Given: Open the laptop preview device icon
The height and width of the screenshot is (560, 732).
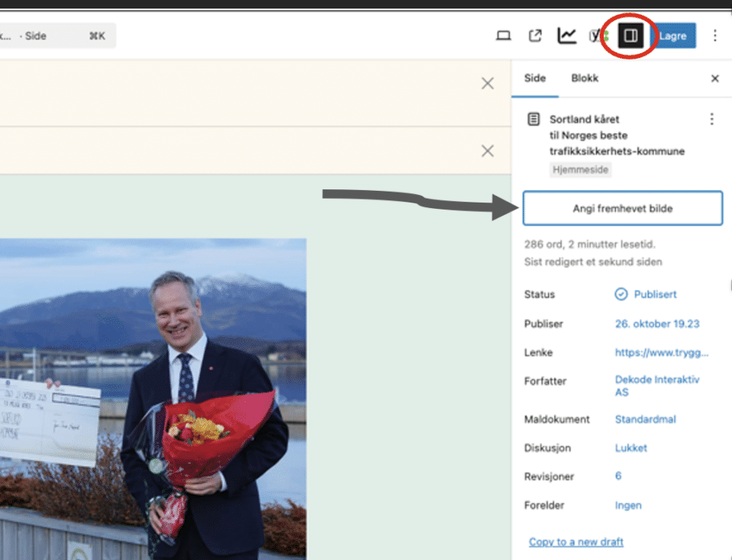Looking at the screenshot, I should (504, 36).
